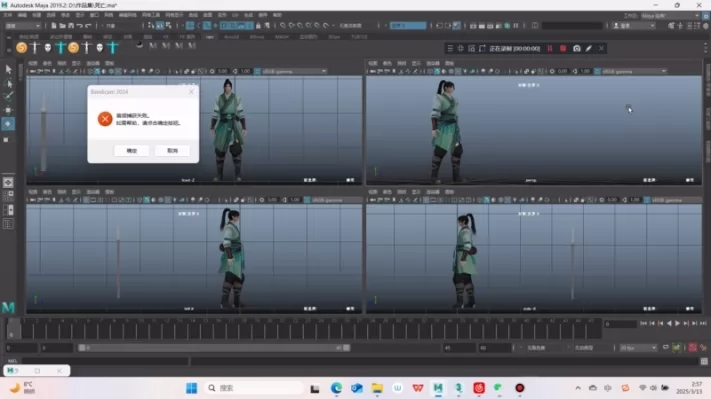711x399 pixels.
Task: Click the end handle of range slider
Action: point(346,348)
